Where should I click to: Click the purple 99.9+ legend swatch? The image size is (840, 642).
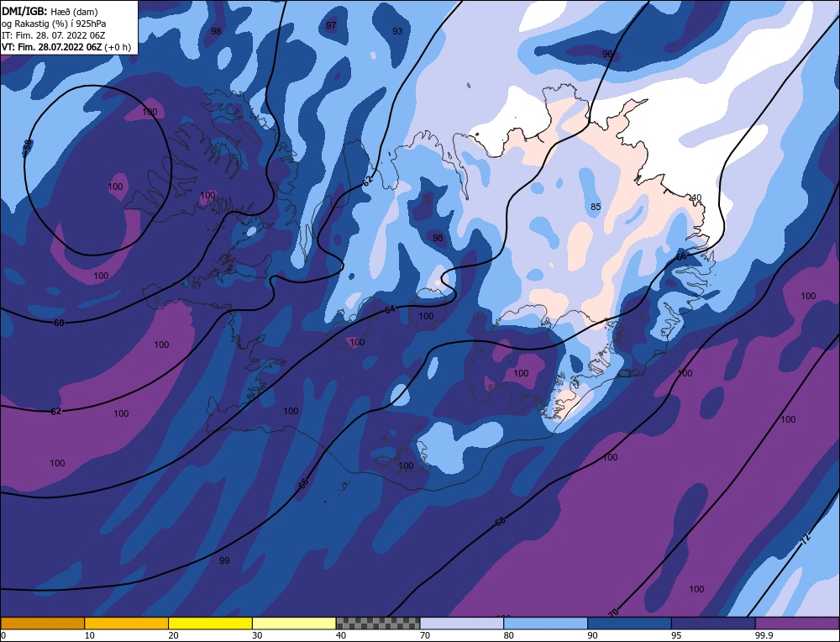point(797,624)
